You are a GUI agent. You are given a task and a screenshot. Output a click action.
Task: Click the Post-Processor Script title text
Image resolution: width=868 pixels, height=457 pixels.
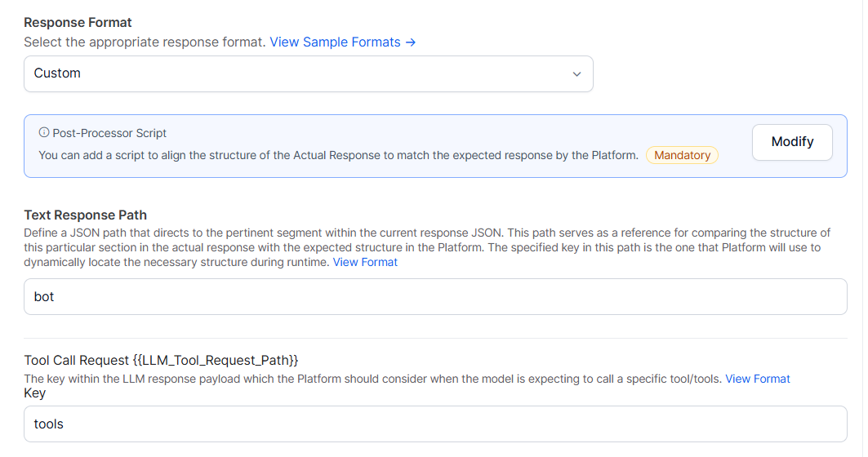click(x=109, y=133)
